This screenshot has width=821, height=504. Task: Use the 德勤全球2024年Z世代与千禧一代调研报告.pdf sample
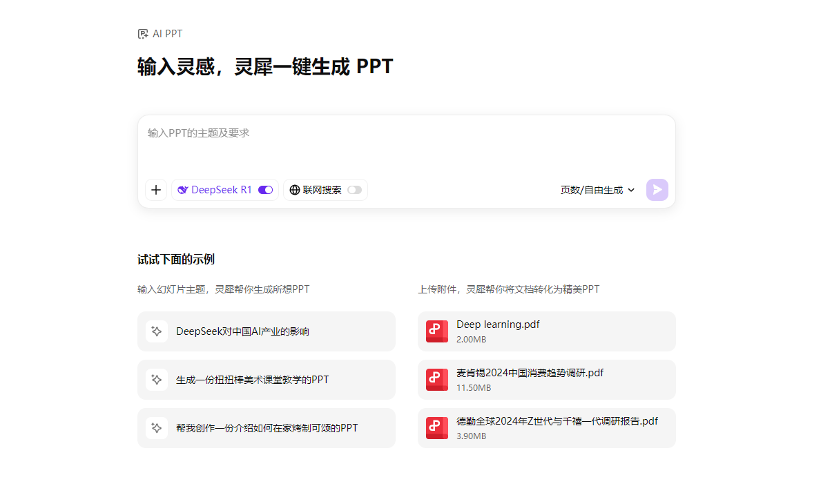pos(547,427)
